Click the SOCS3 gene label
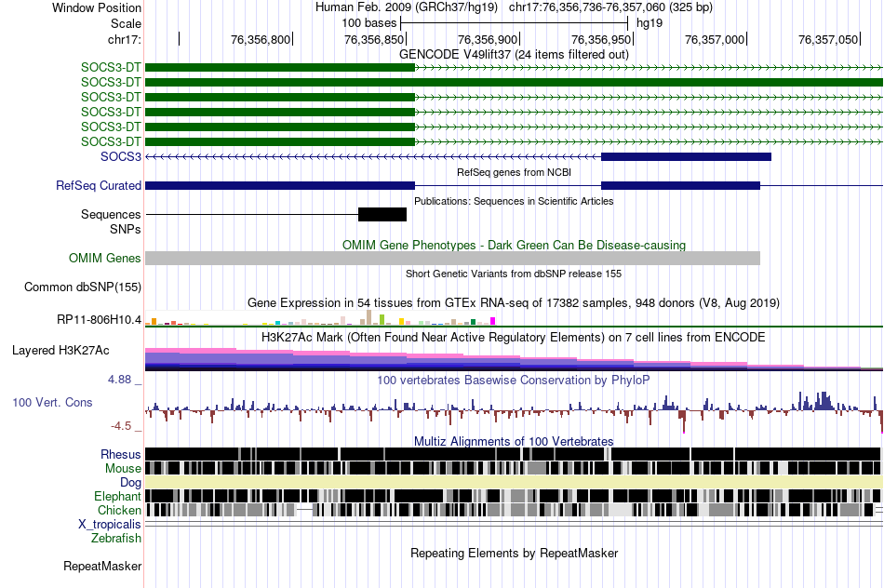Screen dimensions: 884x588 (x=121, y=156)
